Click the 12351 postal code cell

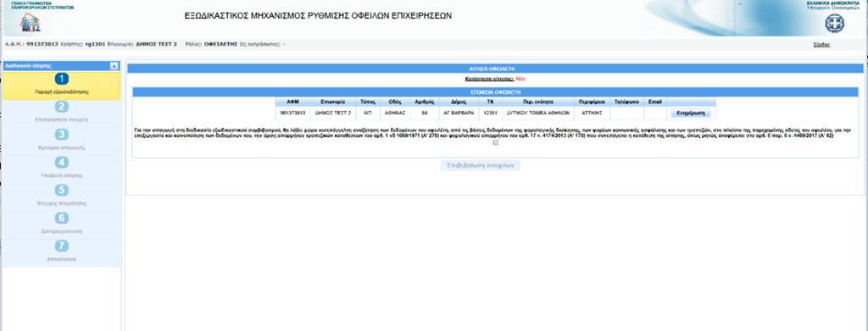click(490, 113)
